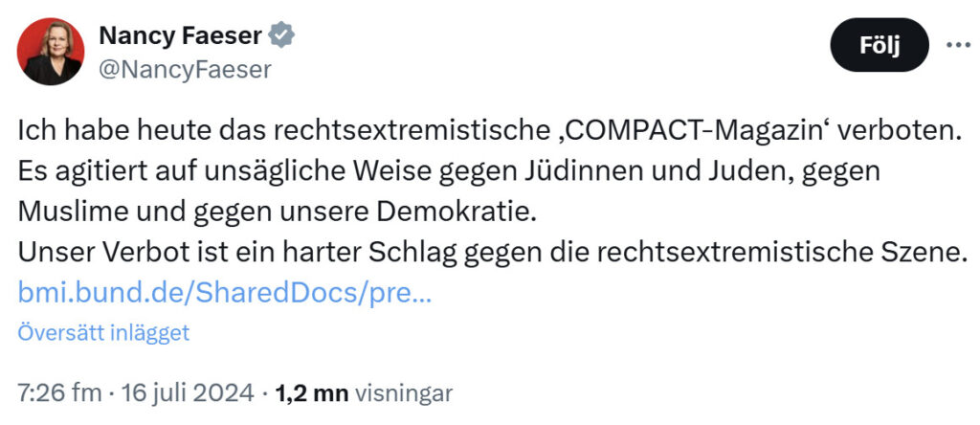This screenshot has width=980, height=425.
Task: Click the 1,2 mn view count
Action: pyautogui.click(x=311, y=393)
